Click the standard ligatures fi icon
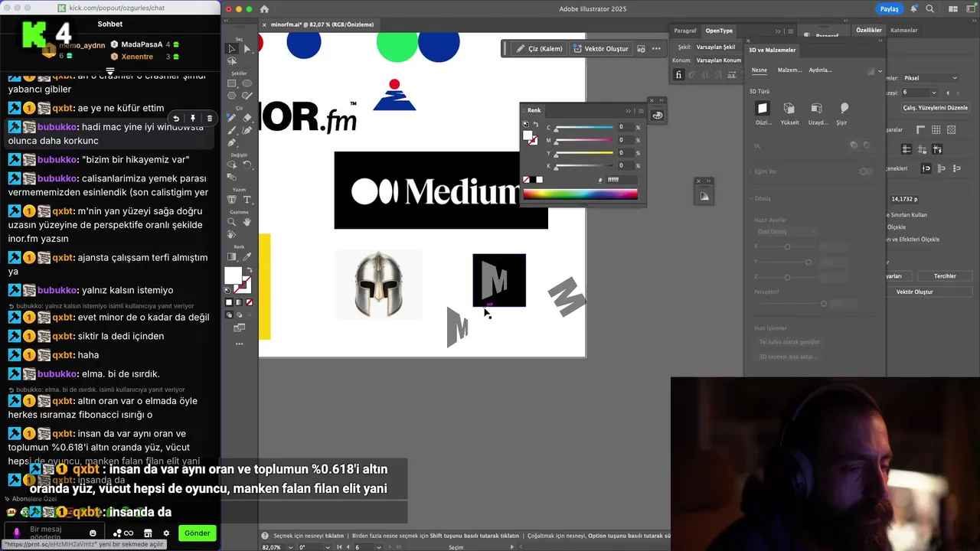The height and width of the screenshot is (551, 980). (x=678, y=75)
